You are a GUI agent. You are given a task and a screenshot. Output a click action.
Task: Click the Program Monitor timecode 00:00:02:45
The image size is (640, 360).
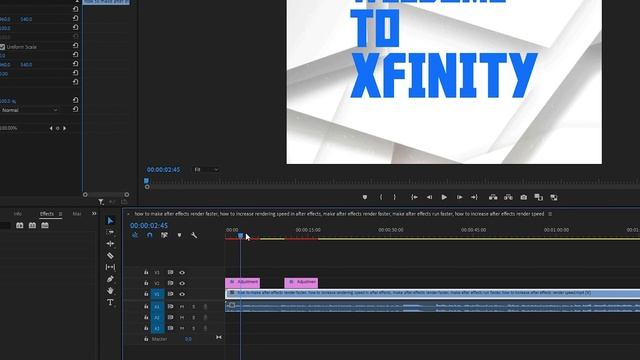[x=163, y=170]
